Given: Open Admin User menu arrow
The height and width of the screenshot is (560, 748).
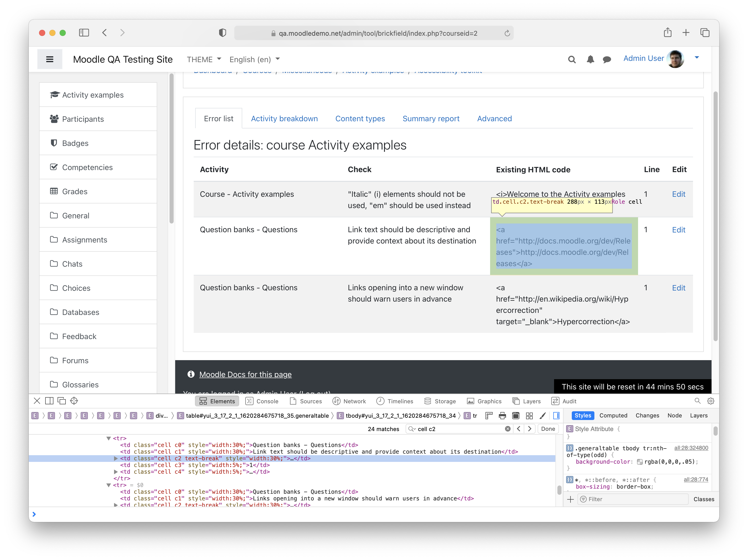Looking at the screenshot, I should pyautogui.click(x=697, y=58).
